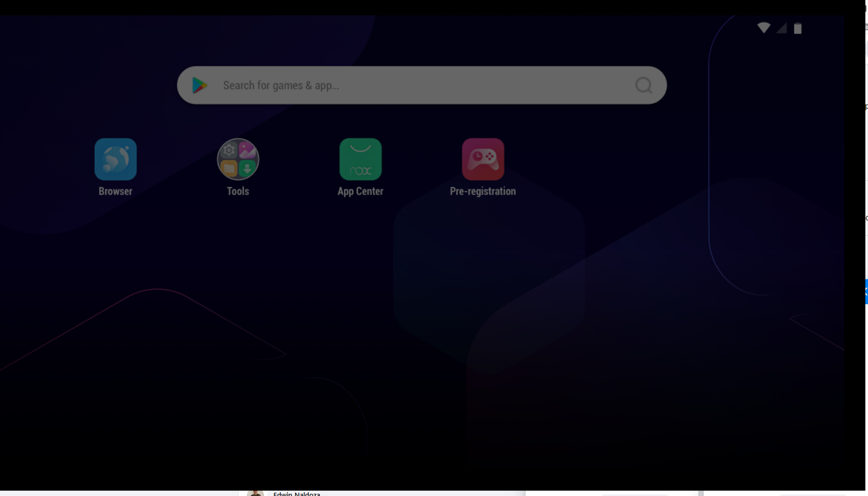
Task: Select the 'App Center' label text
Action: point(361,191)
